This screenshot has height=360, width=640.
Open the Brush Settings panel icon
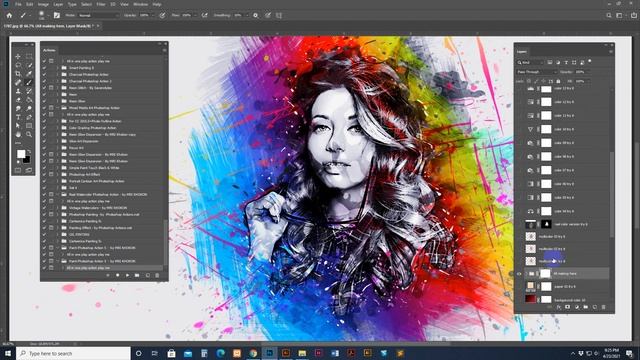pos(57,15)
